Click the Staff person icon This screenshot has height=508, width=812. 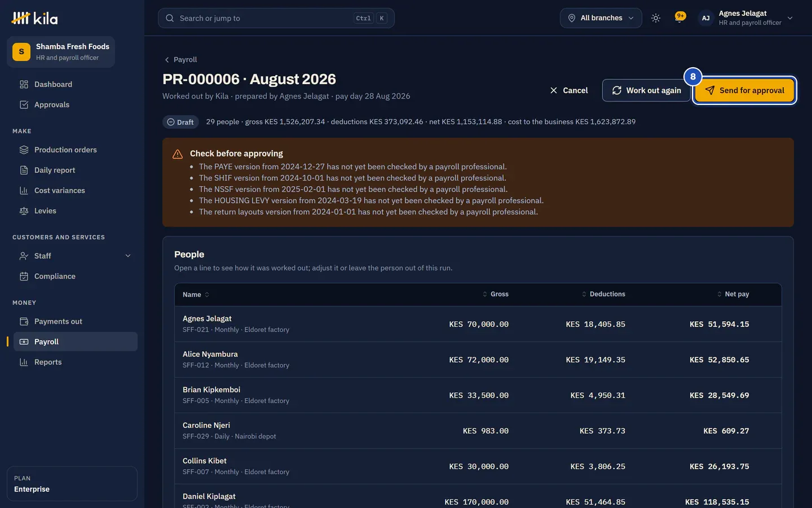tap(24, 256)
